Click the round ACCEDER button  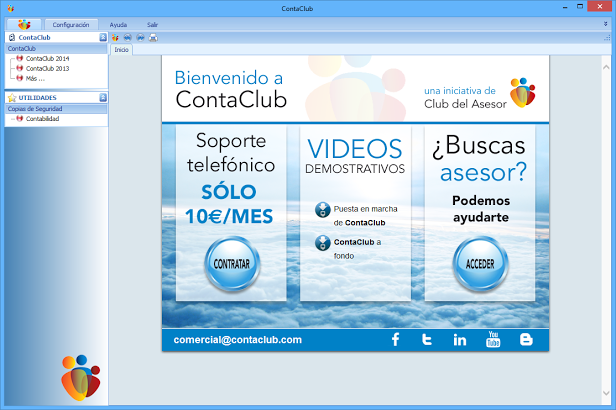480,264
